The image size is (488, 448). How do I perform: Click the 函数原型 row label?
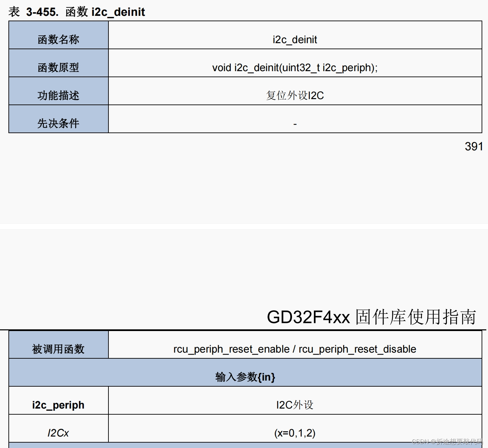coord(58,68)
